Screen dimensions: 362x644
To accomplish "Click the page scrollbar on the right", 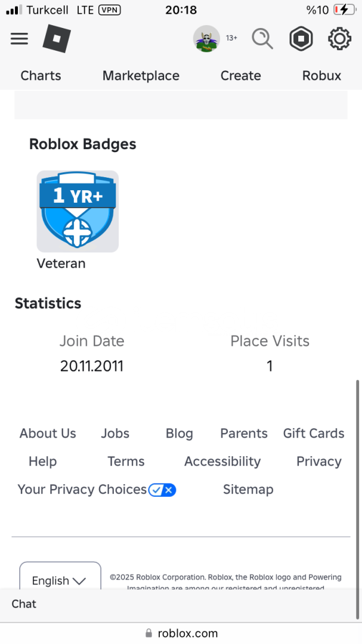I will tap(358, 477).
